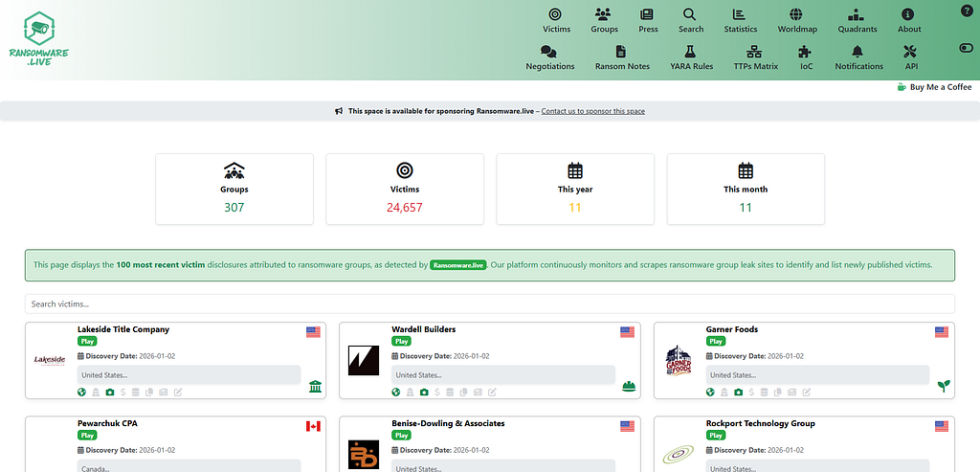The width and height of the screenshot is (980, 472).
Task: Click the Play badge on the Wardell Builders card
Action: point(401,342)
